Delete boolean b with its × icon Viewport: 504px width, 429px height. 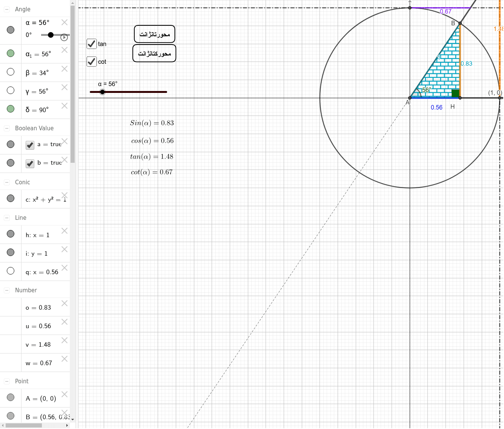[x=64, y=159]
